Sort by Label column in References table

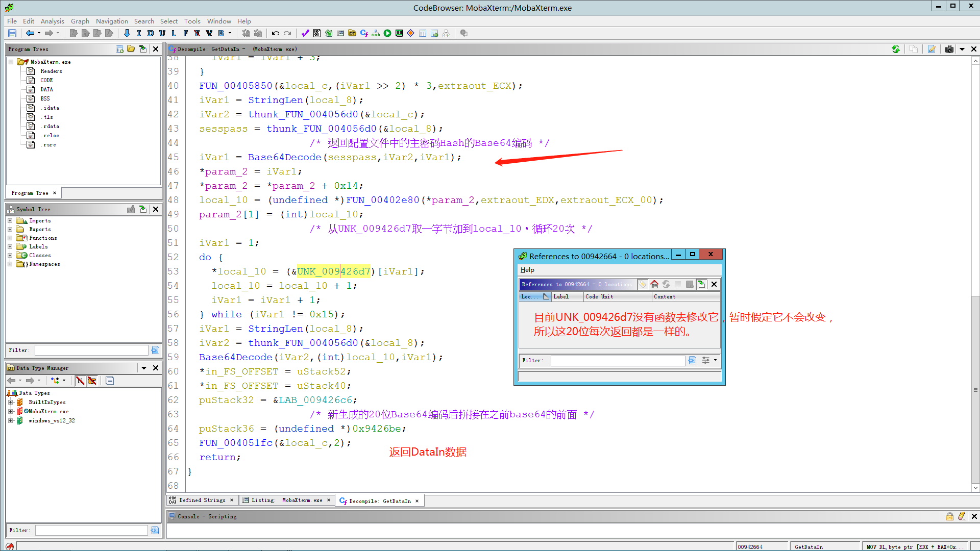[568, 296]
